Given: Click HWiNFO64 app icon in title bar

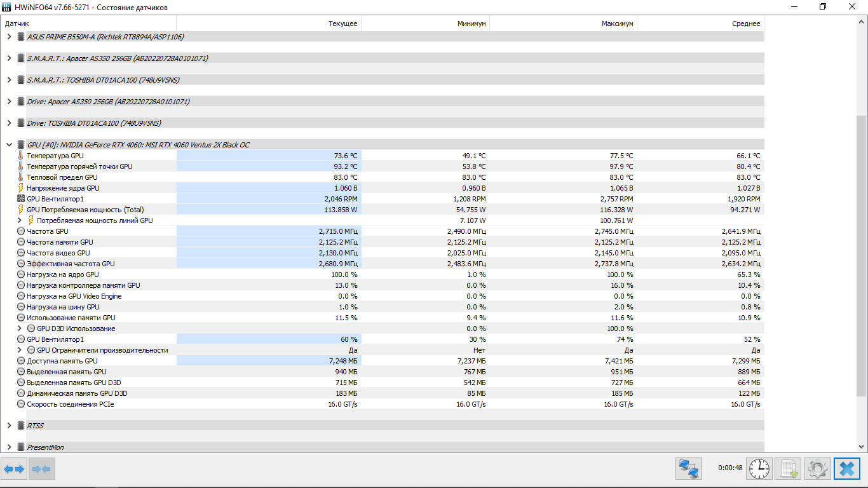Looking at the screenshot, I should [7, 6].
